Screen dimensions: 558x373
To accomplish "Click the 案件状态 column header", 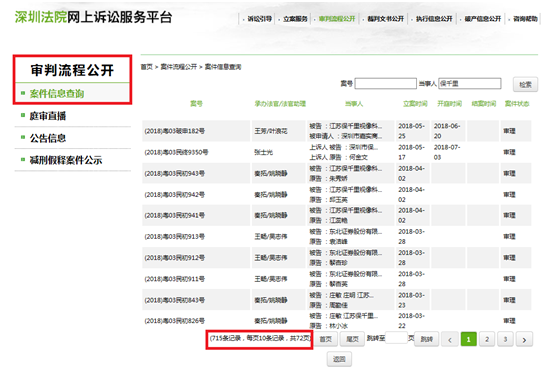I will point(517,104).
